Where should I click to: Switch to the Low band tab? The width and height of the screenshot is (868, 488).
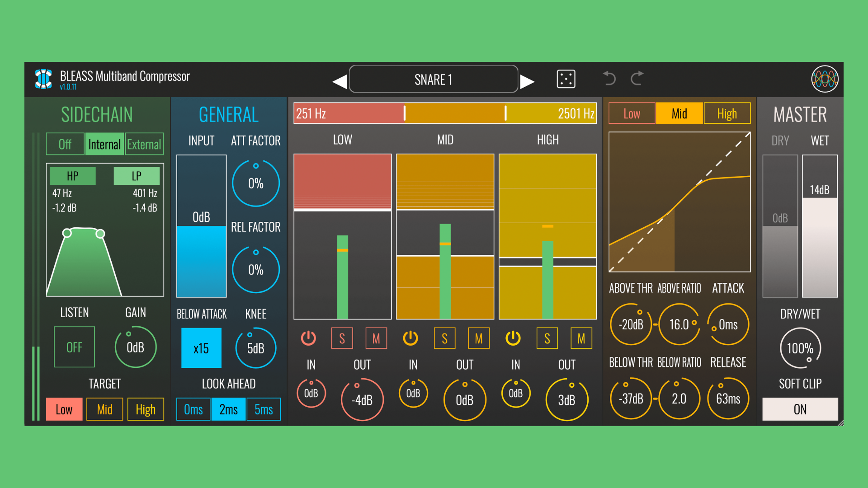(632, 113)
